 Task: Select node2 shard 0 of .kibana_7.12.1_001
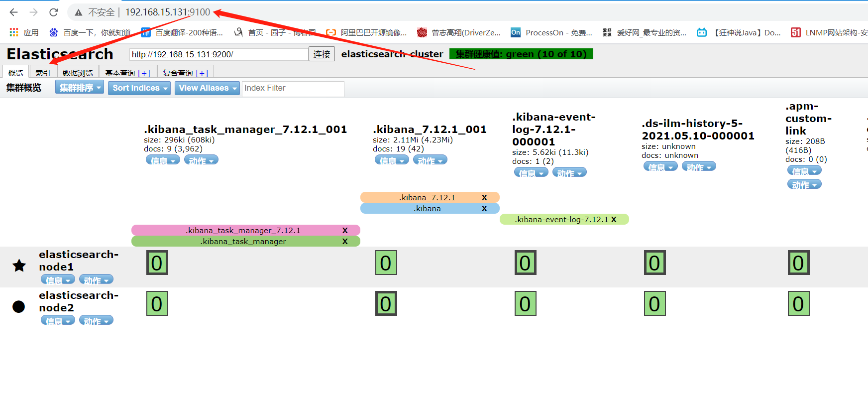(x=386, y=304)
